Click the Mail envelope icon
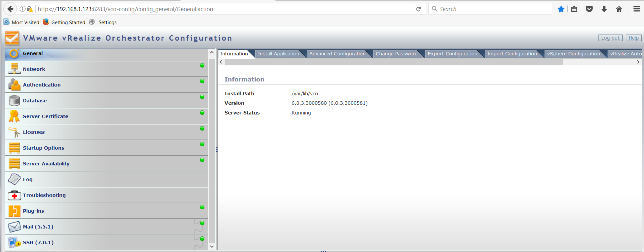This screenshot has width=644, height=252. 14,227
